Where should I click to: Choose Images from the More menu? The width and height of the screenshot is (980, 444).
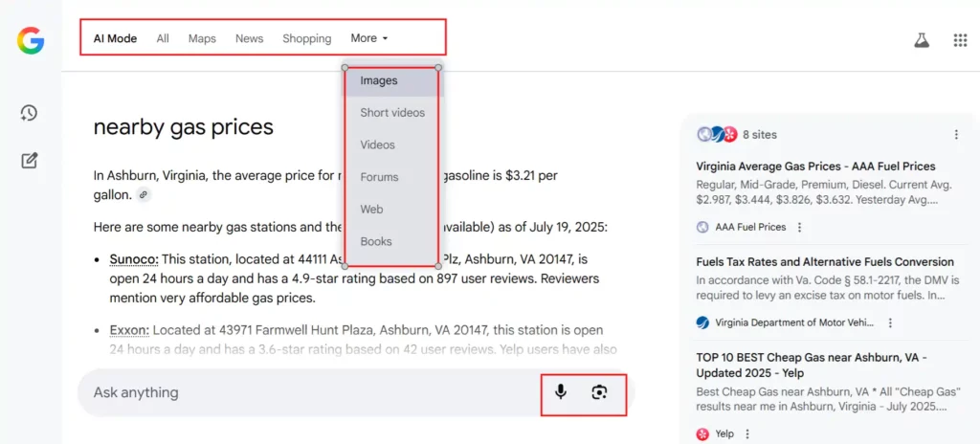(391, 80)
